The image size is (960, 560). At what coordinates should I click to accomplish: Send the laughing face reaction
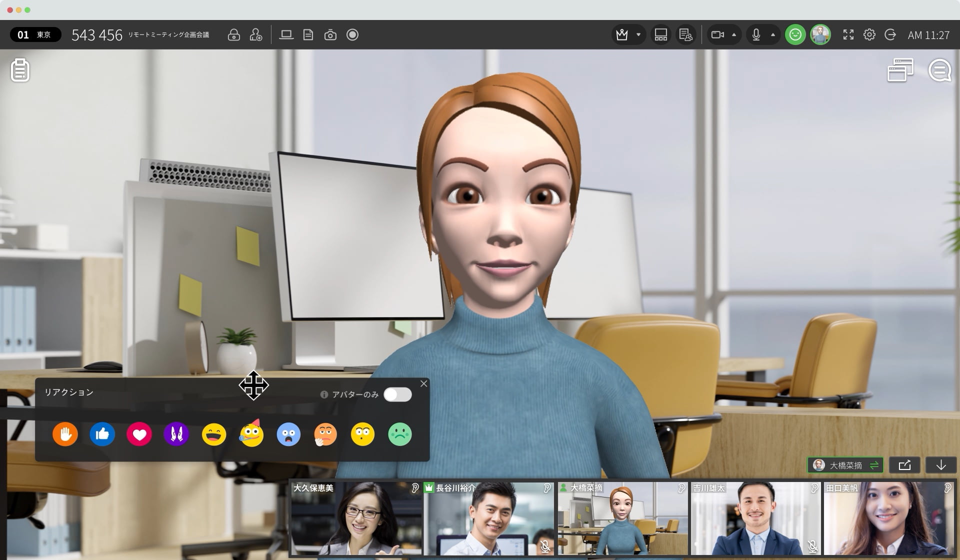tap(214, 434)
